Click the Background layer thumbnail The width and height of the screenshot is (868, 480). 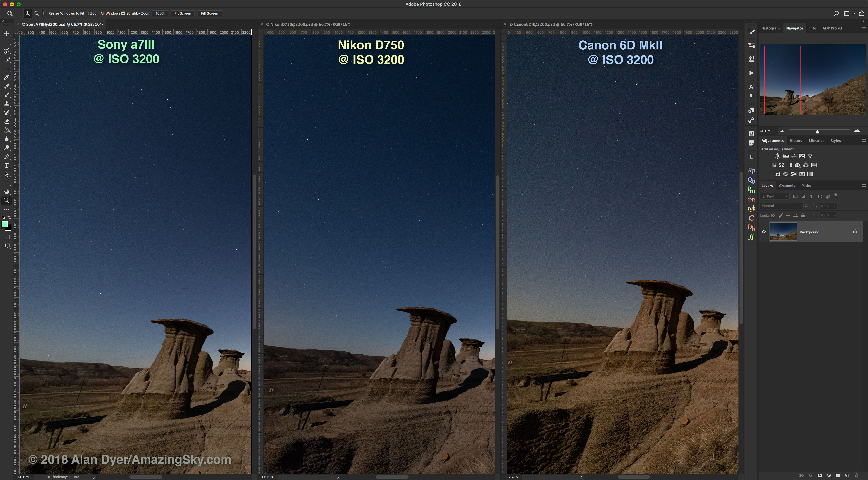(783, 232)
